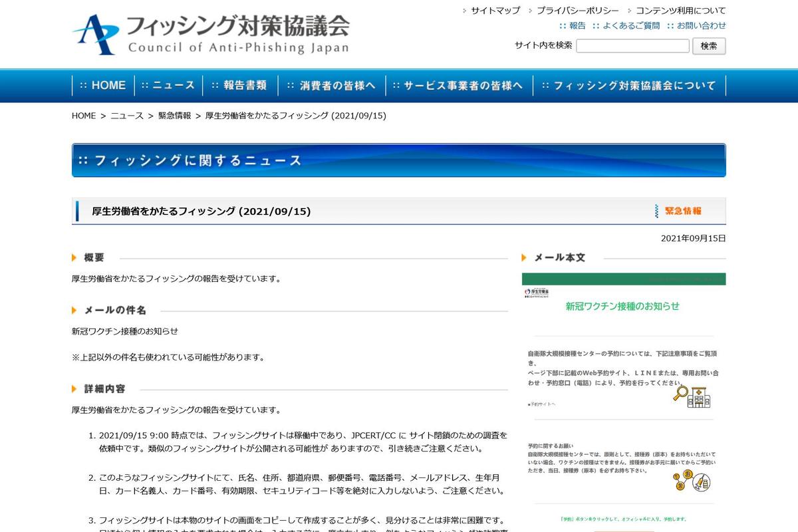Click the orange arrow beside メール本文
Screen dimensions: 798x532
pos(525,257)
